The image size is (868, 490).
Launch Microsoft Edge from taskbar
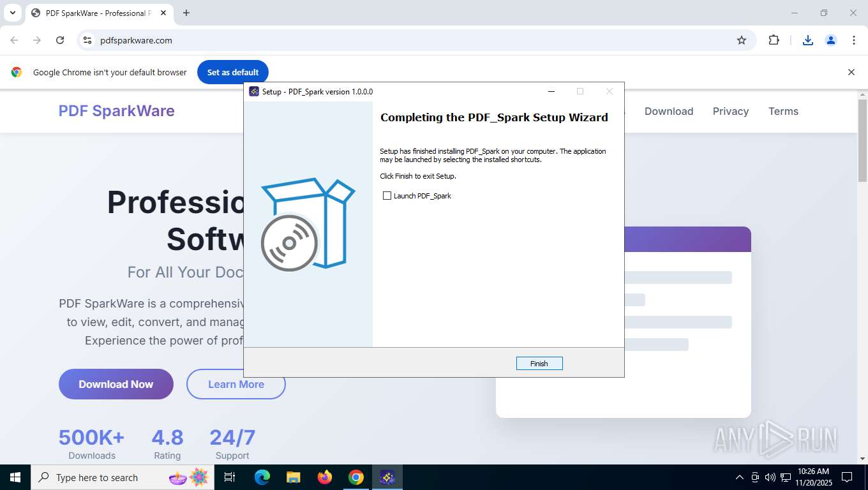click(262, 477)
